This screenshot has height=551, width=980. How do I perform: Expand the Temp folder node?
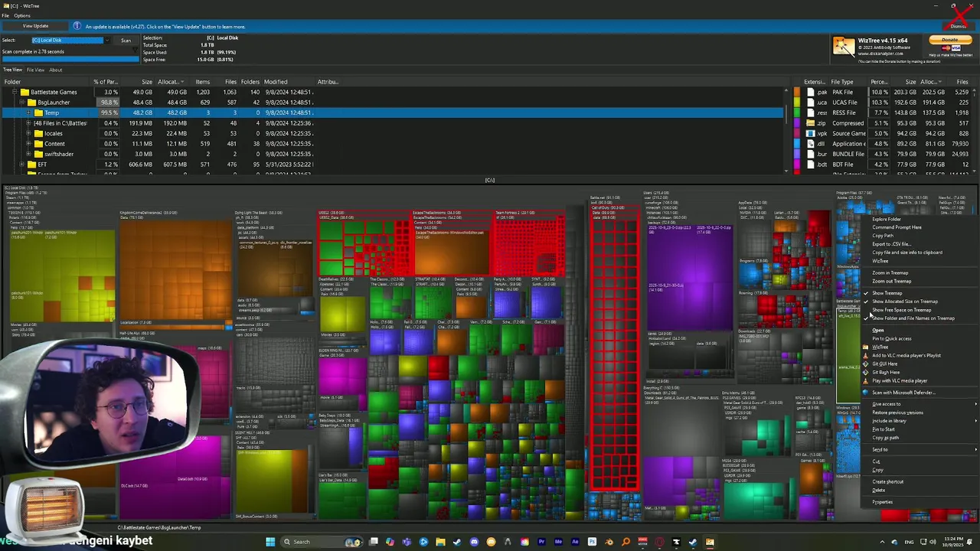click(x=28, y=112)
